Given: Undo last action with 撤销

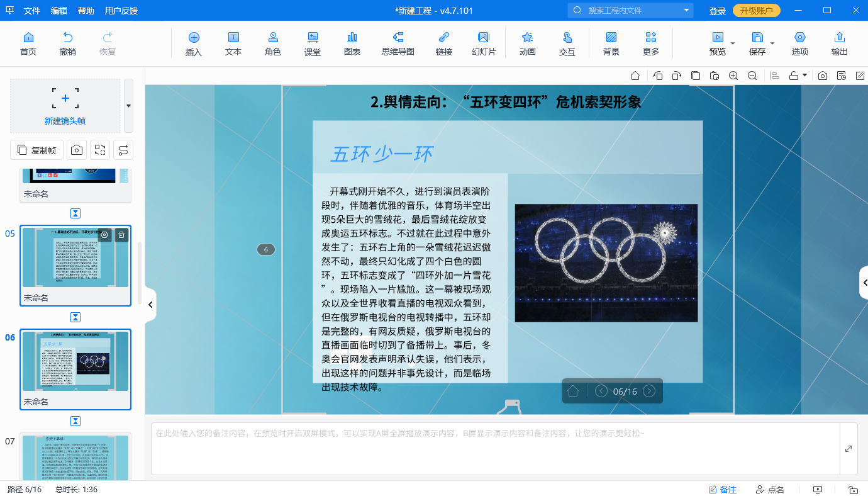Looking at the screenshot, I should pyautogui.click(x=68, y=43).
